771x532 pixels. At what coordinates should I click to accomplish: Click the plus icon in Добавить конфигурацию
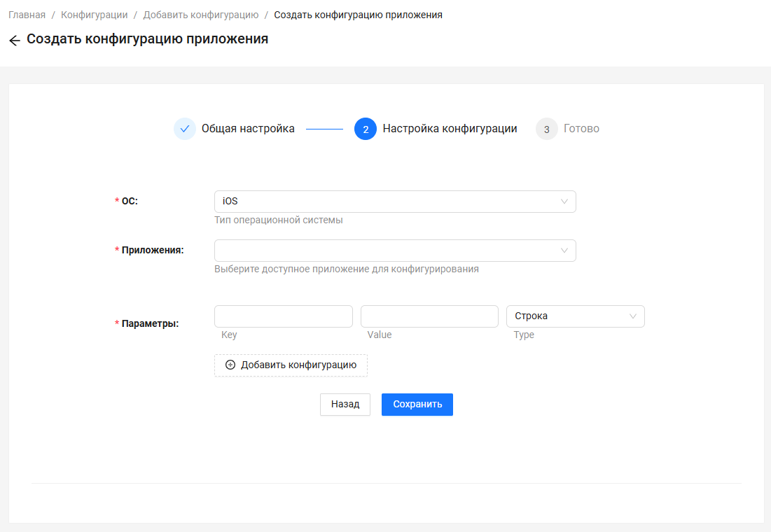click(230, 365)
